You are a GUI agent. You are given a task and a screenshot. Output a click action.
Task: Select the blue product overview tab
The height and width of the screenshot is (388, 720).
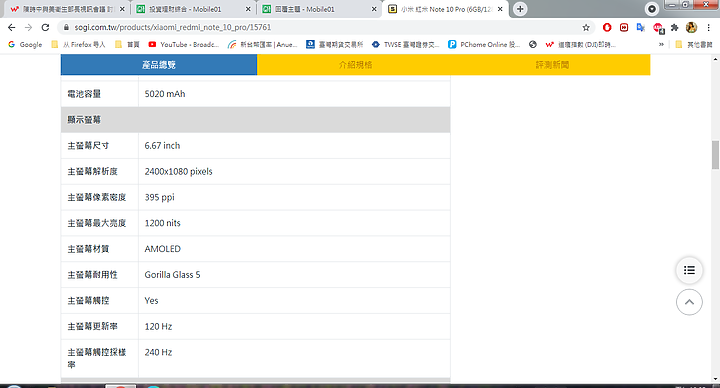tap(159, 65)
